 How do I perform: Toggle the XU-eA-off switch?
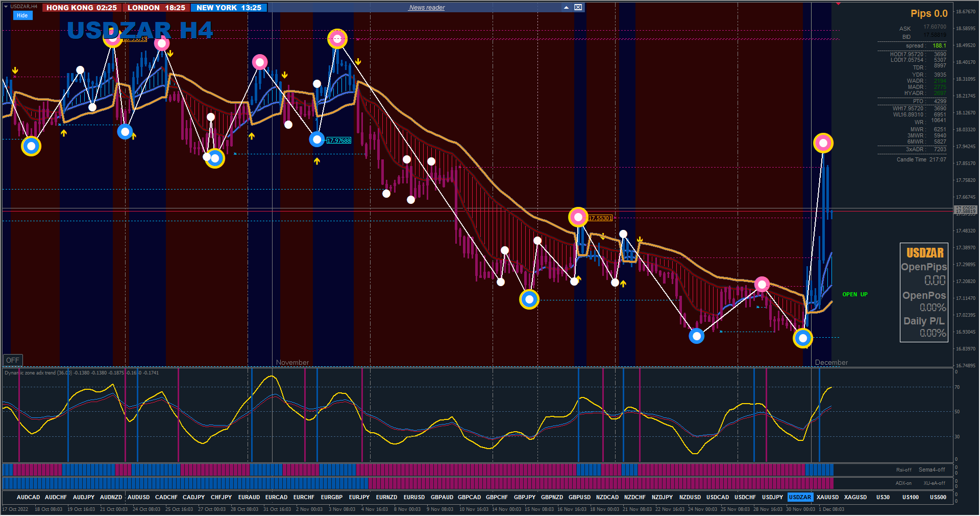934,483
